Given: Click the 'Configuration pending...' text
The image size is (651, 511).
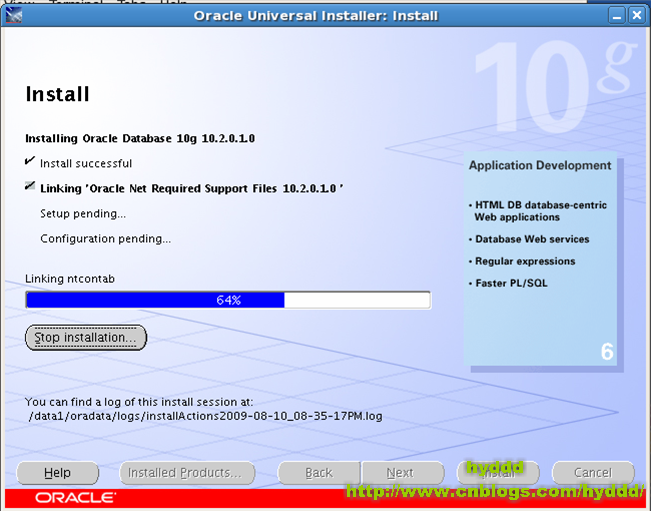Looking at the screenshot, I should click(x=105, y=239).
